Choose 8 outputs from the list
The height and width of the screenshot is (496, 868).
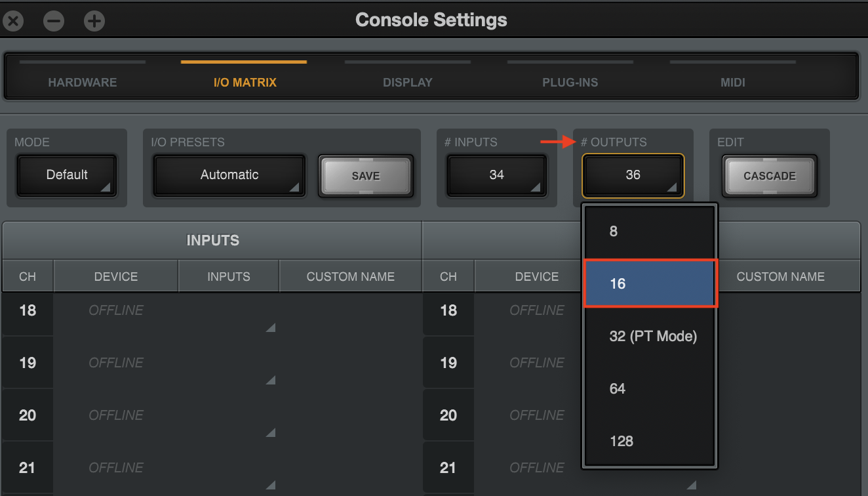[x=649, y=231]
